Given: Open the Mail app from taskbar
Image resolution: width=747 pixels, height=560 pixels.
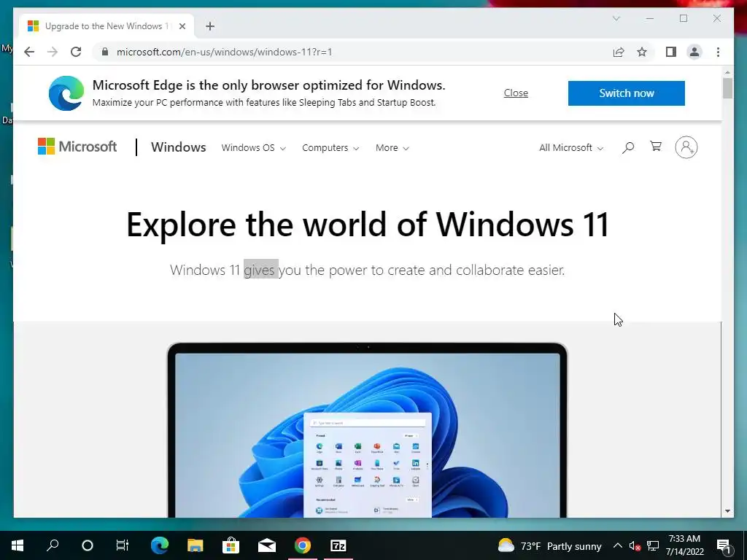Looking at the screenshot, I should (x=267, y=545).
